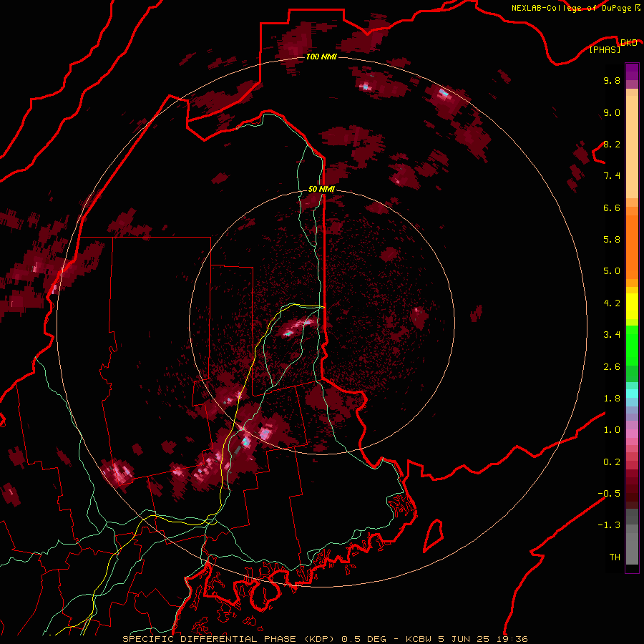Viewport: 644px width, 644px height.
Task: Click the NEXLAB-College of DuPage credit text
Action: click(572, 8)
